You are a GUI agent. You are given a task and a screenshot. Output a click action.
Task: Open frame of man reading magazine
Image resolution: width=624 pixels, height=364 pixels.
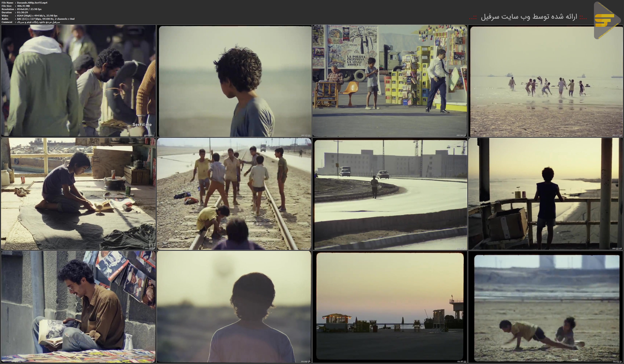pos(78,307)
